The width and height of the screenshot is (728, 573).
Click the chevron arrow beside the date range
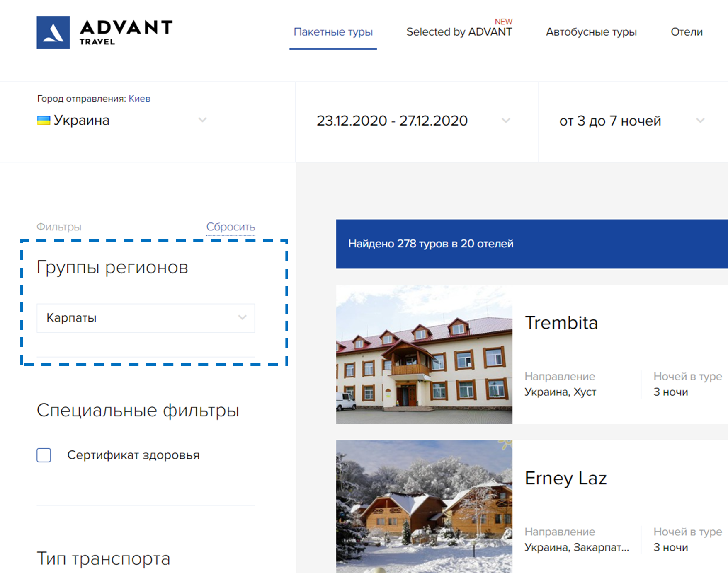(506, 121)
